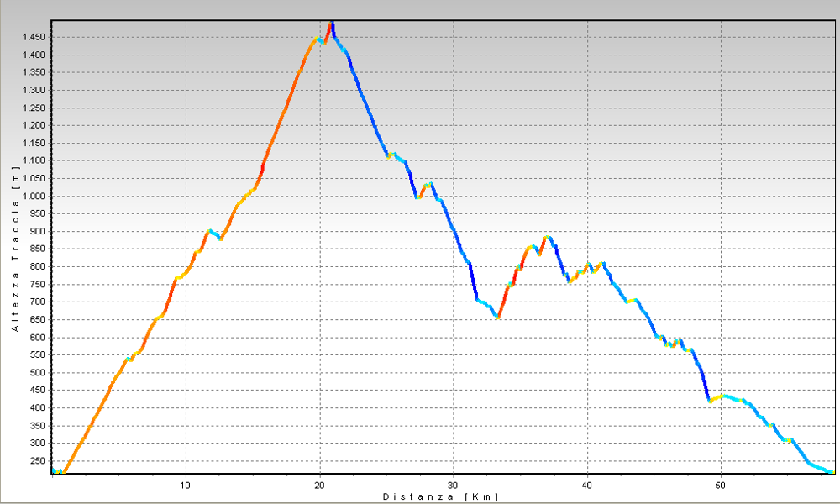
Task: Click the '30' distance axis label
Action: [x=454, y=485]
